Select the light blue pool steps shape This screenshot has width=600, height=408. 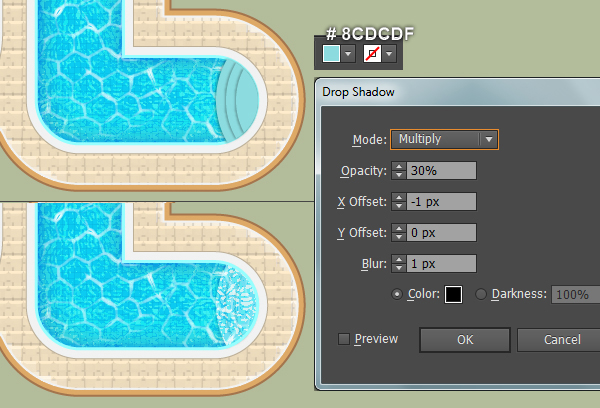tap(238, 101)
